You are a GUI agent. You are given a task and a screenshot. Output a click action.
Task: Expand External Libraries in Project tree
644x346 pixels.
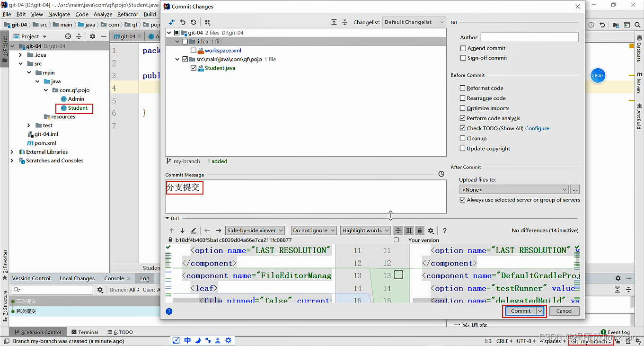[12, 152]
